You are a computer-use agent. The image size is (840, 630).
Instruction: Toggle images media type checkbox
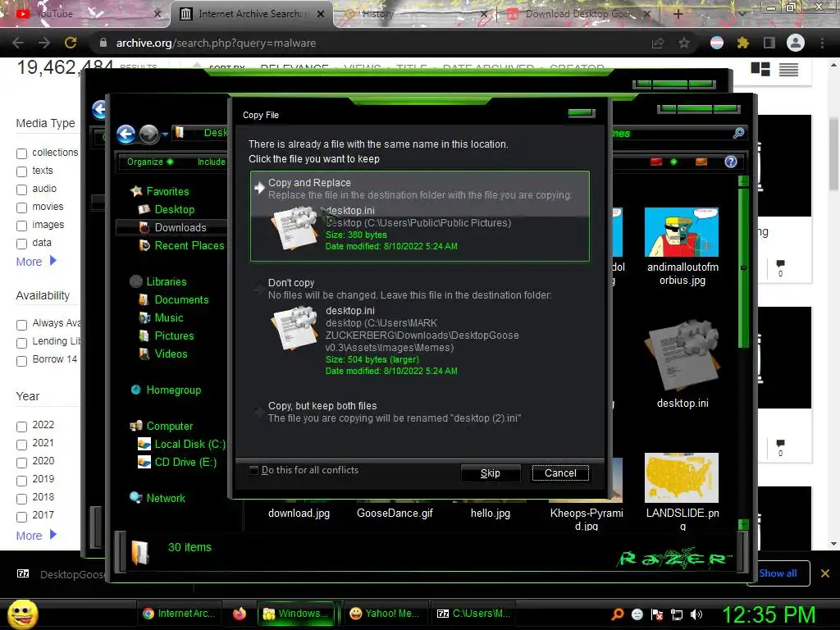21,226
